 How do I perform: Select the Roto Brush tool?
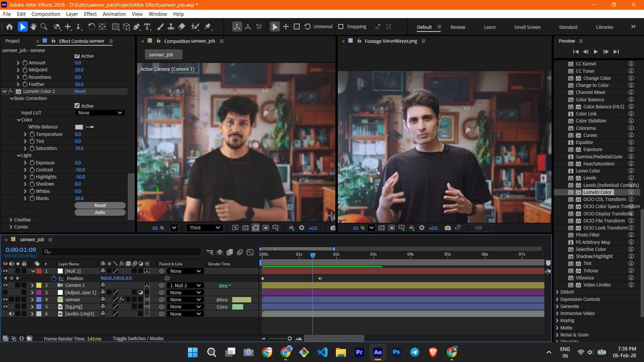[194, 26]
